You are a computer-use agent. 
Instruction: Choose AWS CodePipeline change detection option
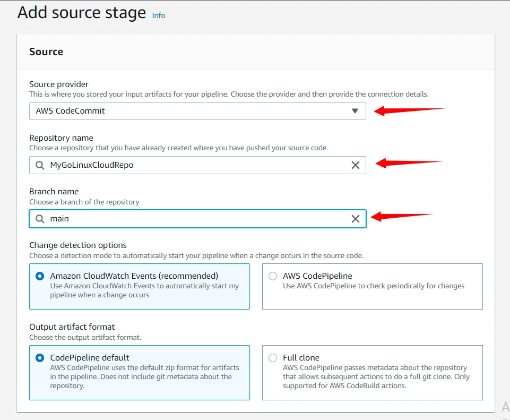[273, 276]
